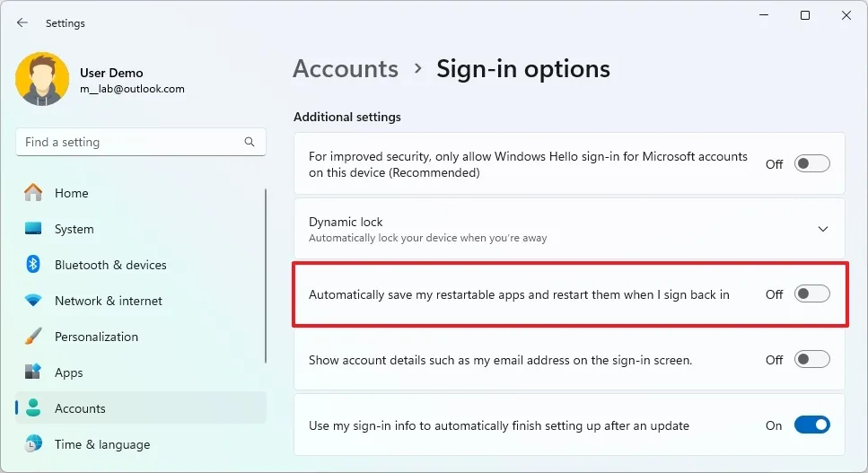Open Apps settings

(x=141, y=372)
